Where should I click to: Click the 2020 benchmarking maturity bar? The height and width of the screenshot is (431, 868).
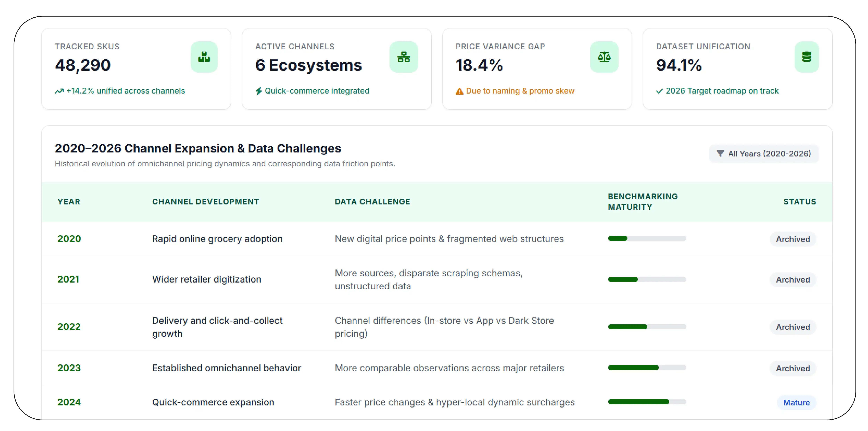[647, 239]
